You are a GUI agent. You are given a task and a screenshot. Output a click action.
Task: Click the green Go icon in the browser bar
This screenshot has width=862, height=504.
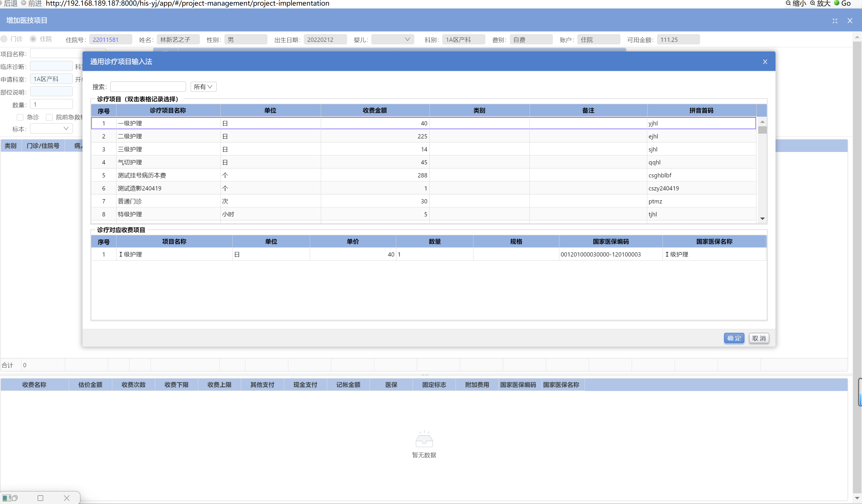click(837, 3)
